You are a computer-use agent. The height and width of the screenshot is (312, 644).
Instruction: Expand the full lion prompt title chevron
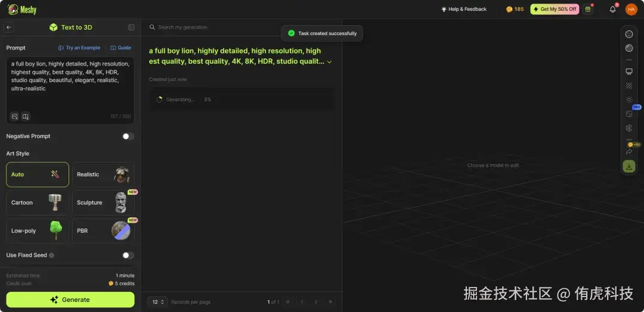[x=329, y=62]
